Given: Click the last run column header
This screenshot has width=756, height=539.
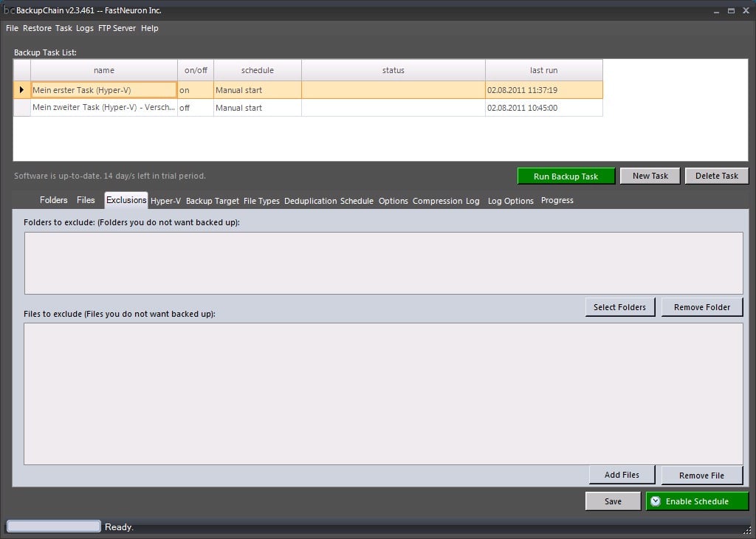Looking at the screenshot, I should [544, 70].
